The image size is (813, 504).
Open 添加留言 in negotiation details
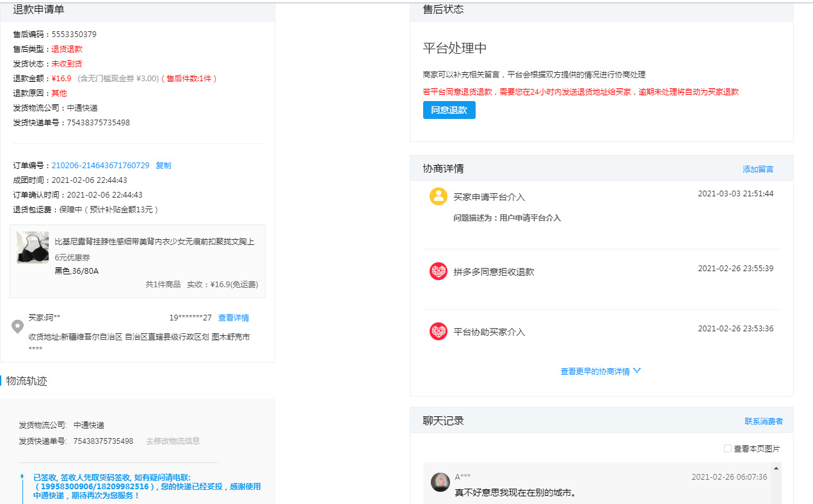point(758,169)
